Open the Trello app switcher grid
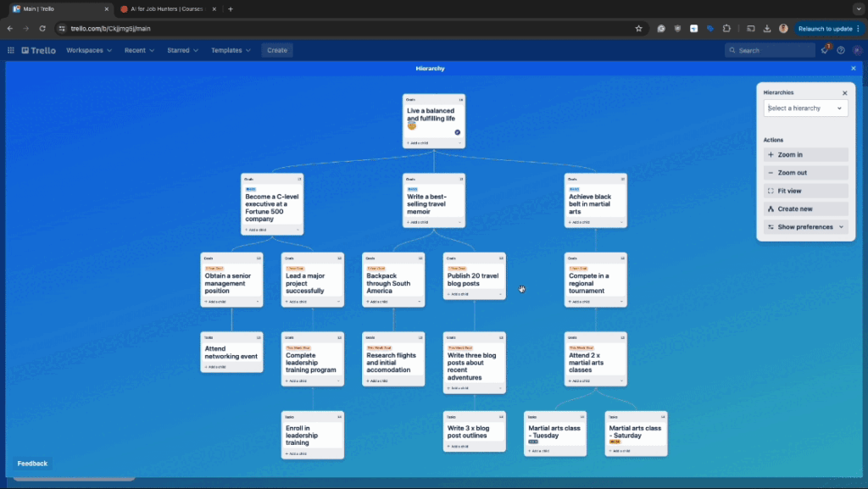The image size is (868, 489). tap(11, 50)
